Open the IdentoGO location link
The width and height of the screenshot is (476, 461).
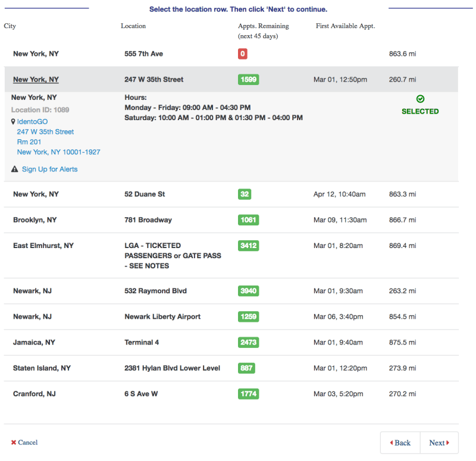click(x=32, y=122)
